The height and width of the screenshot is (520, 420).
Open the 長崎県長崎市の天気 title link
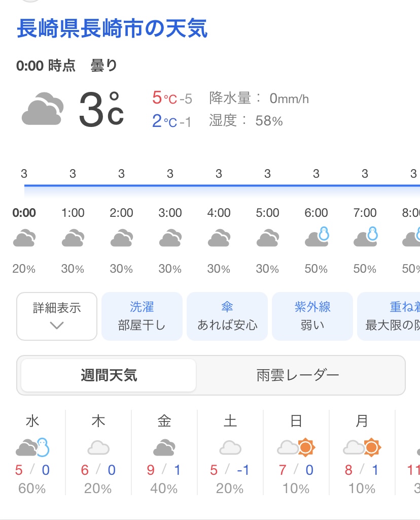[x=112, y=28]
